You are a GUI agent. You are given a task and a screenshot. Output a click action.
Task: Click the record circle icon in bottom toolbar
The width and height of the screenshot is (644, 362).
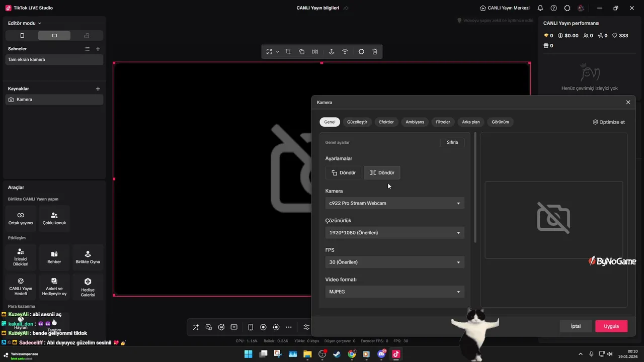pyautogui.click(x=263, y=327)
